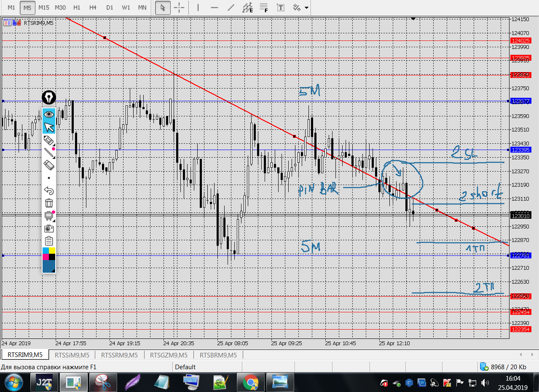This screenshot has height=392, width=539.
Task: Switch chart to MN monthly timeframe
Action: [142, 8]
